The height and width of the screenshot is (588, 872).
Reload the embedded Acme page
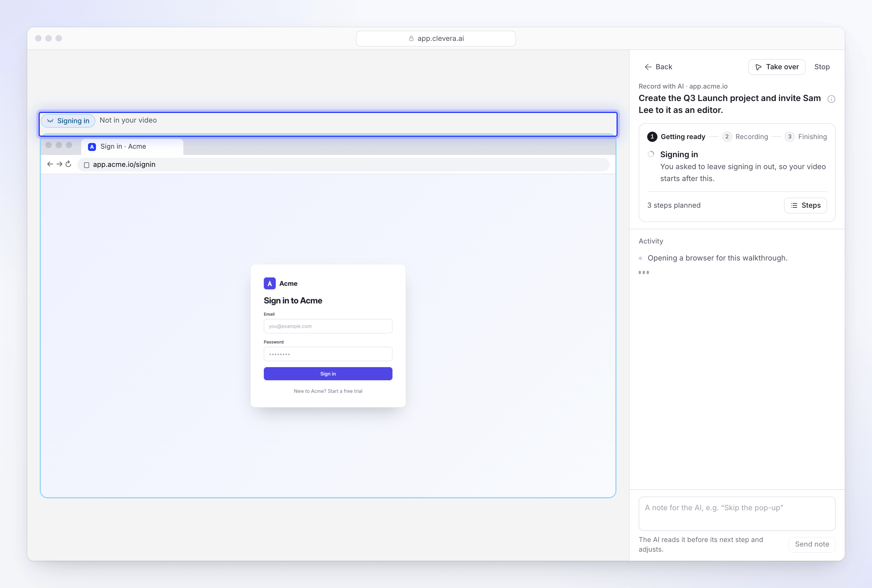coord(68,164)
